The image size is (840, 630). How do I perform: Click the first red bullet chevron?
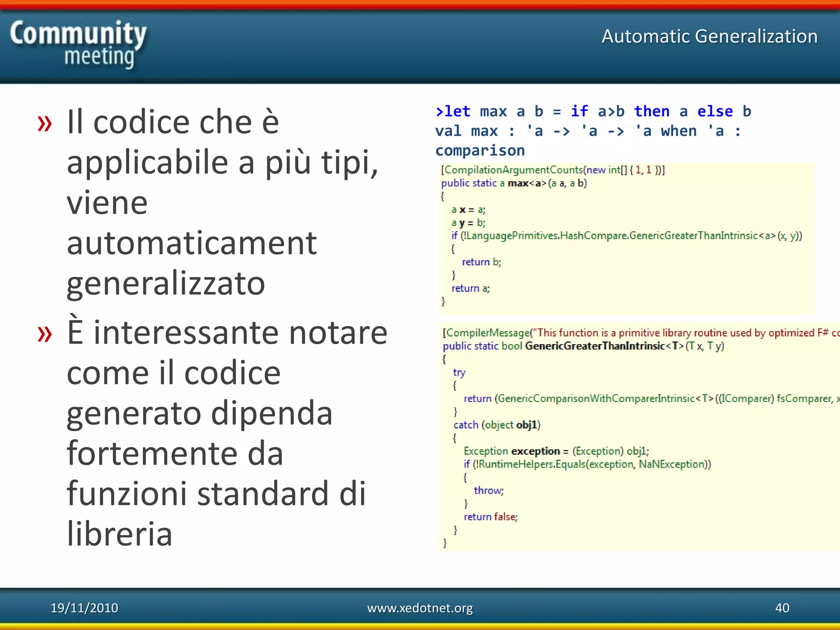click(x=45, y=123)
